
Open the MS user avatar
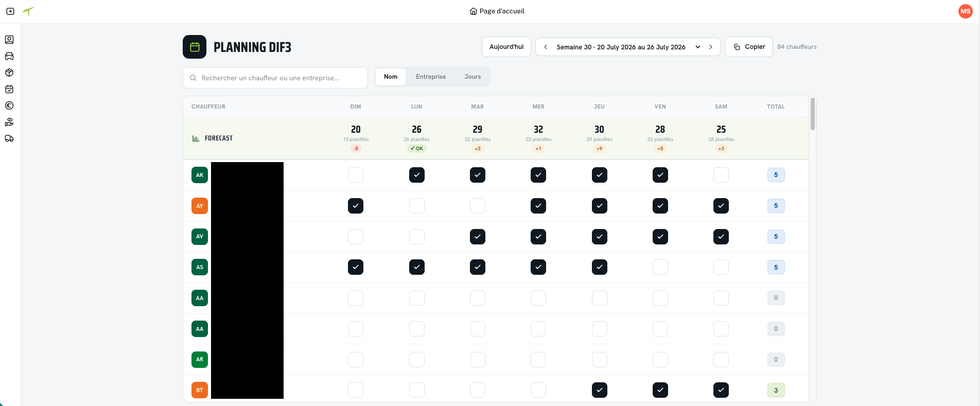[x=965, y=11]
